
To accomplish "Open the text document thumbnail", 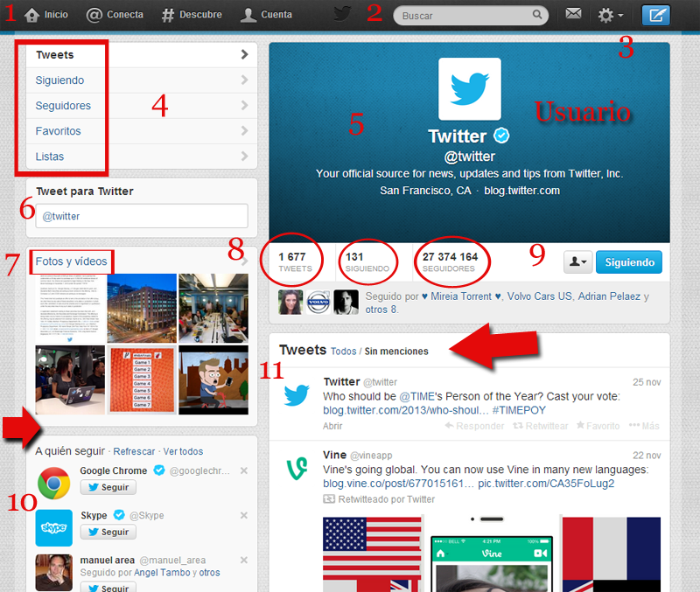I will point(70,309).
